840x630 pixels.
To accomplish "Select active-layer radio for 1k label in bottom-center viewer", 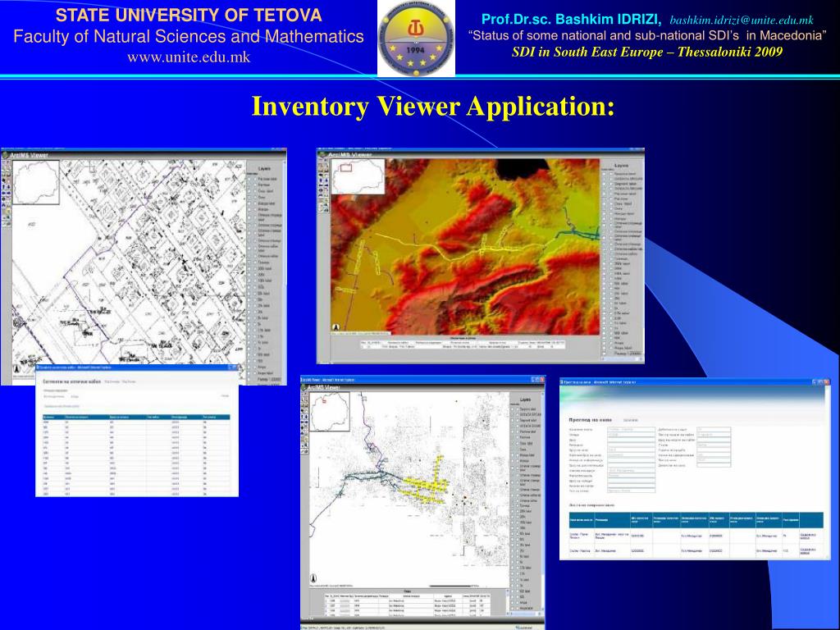I will (x=518, y=580).
